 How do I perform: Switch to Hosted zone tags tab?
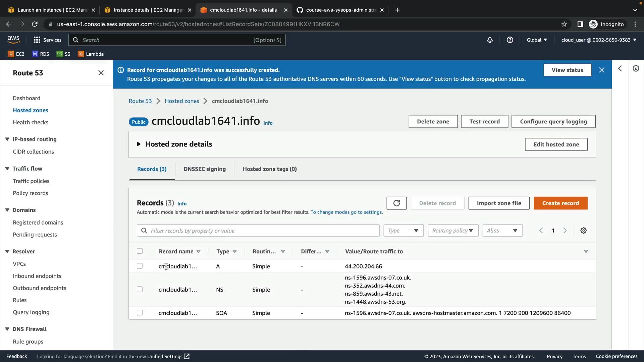[270, 169]
